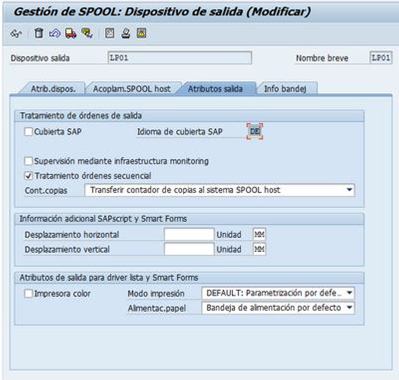Enable the Cubierta SAP checkbox

[28, 132]
